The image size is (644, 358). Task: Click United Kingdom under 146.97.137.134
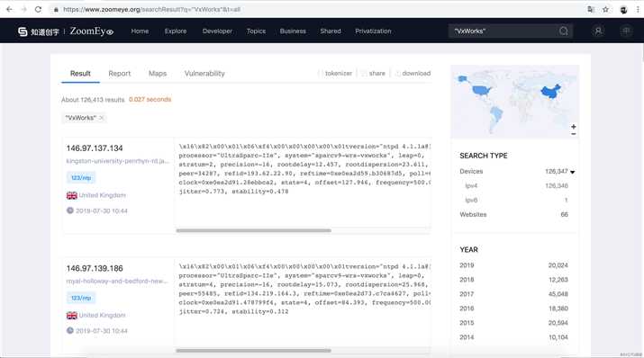click(x=103, y=195)
